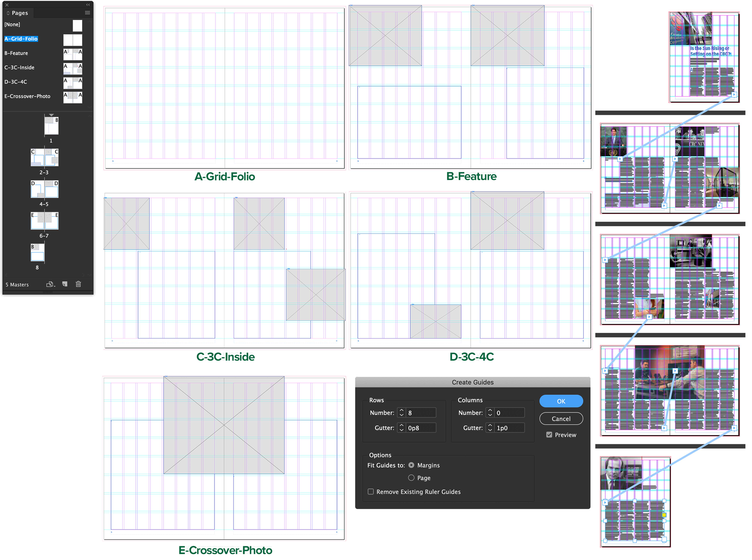Click the B-Feature master spread thumbnail

click(x=73, y=54)
